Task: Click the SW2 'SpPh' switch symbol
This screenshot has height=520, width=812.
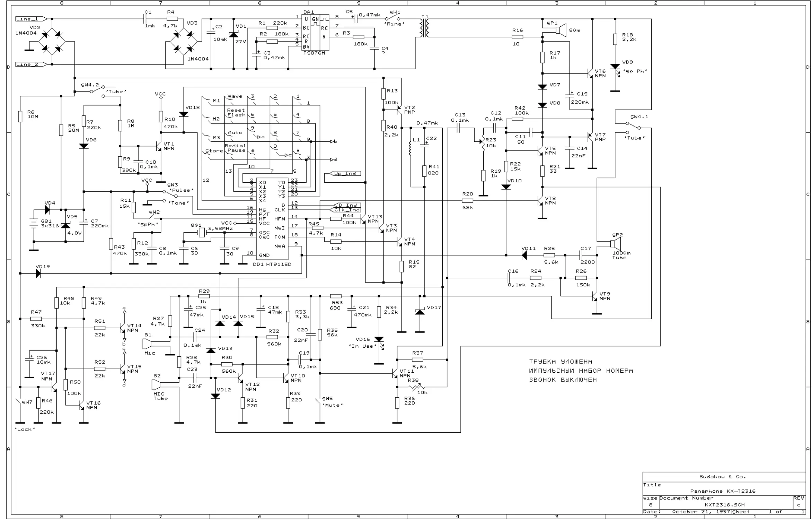Action: [152, 217]
